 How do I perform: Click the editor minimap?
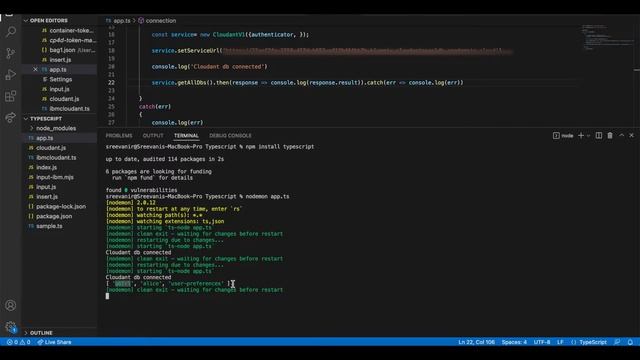click(x=606, y=38)
